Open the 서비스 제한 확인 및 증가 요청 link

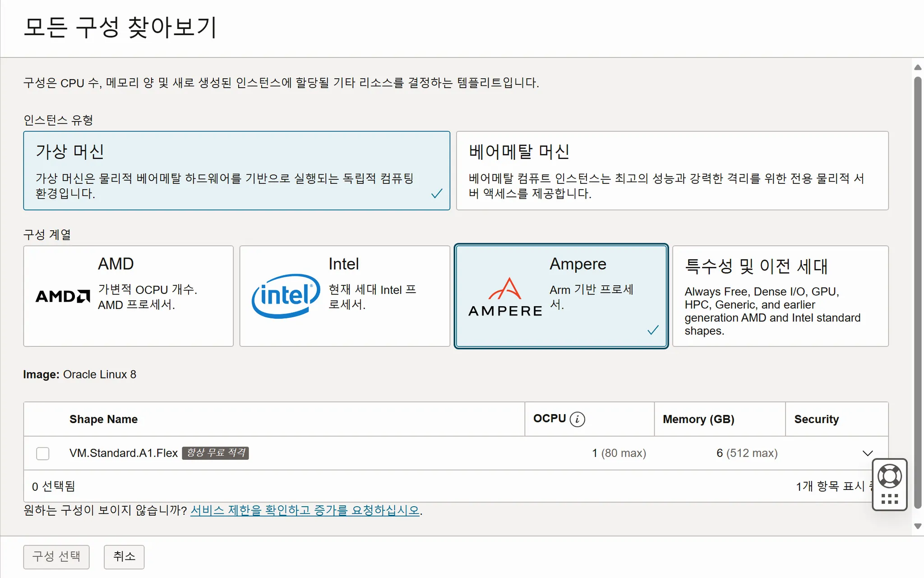tap(305, 510)
